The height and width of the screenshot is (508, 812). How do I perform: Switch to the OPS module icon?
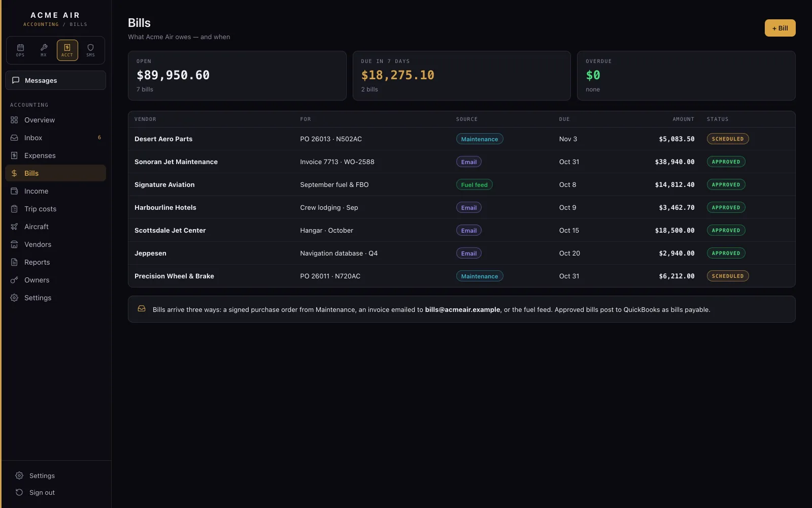click(20, 50)
